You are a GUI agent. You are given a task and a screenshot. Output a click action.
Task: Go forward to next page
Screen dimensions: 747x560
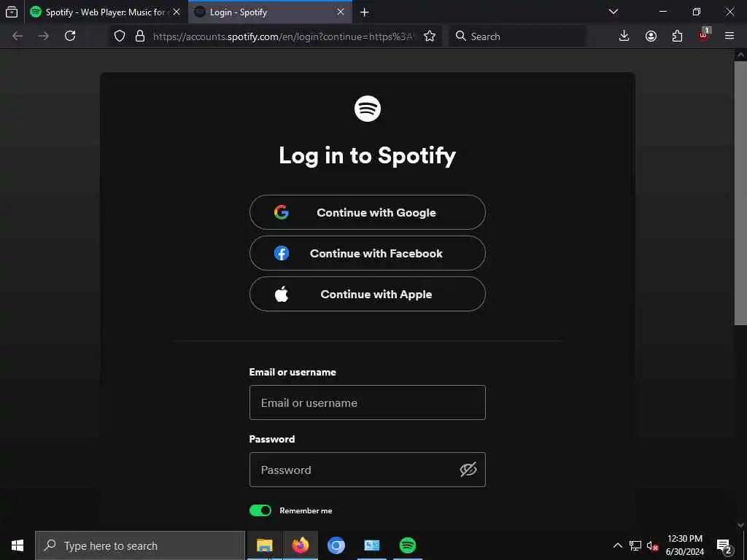tap(43, 36)
